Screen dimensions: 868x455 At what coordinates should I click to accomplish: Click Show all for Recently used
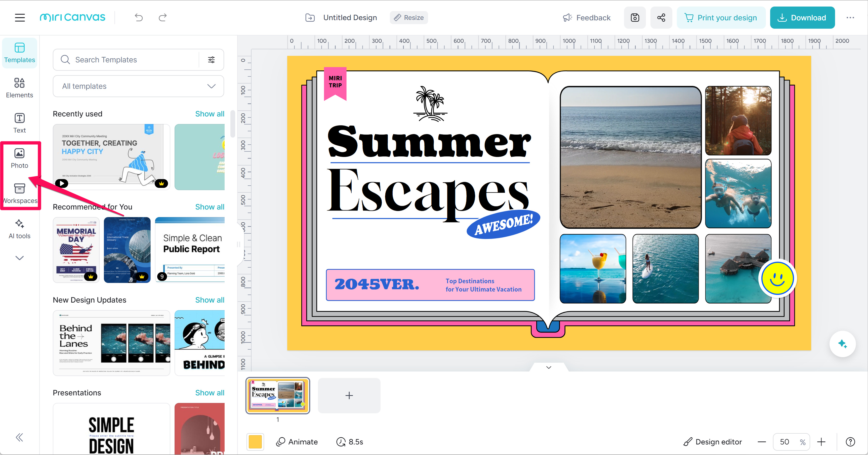pos(210,114)
